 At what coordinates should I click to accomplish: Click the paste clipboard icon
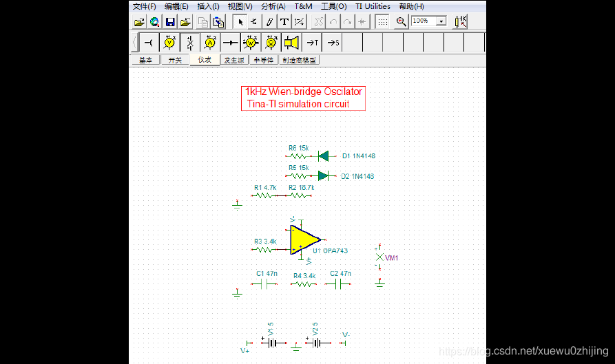click(218, 22)
